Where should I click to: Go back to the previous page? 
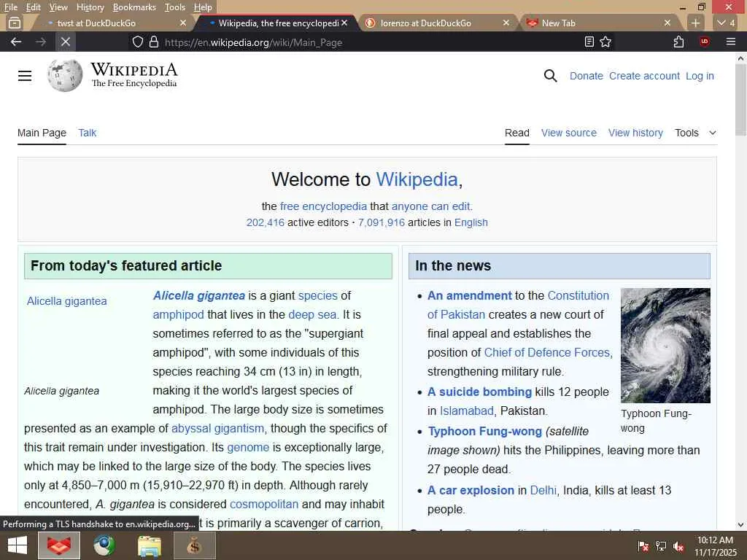[x=16, y=42]
